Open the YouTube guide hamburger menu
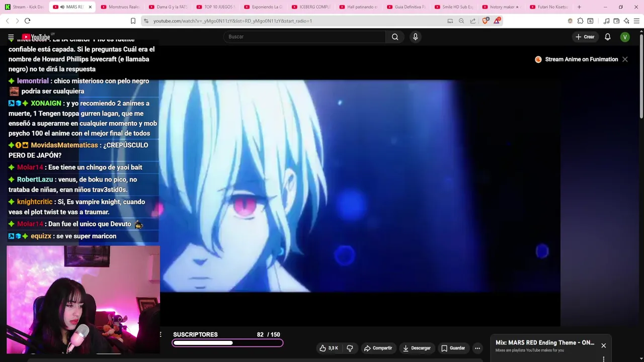Screen dimensions: 644x362 11,37
